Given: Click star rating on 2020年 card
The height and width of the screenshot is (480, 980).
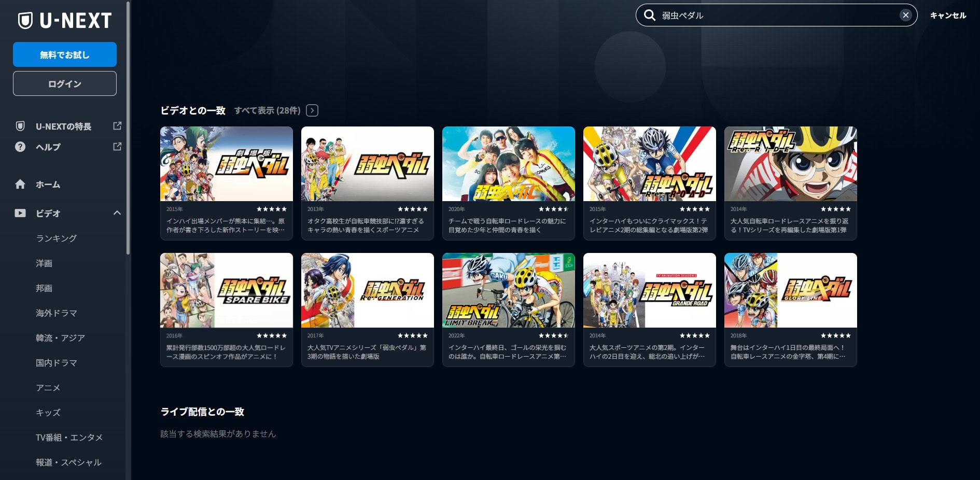Looking at the screenshot, I should coord(554,209).
